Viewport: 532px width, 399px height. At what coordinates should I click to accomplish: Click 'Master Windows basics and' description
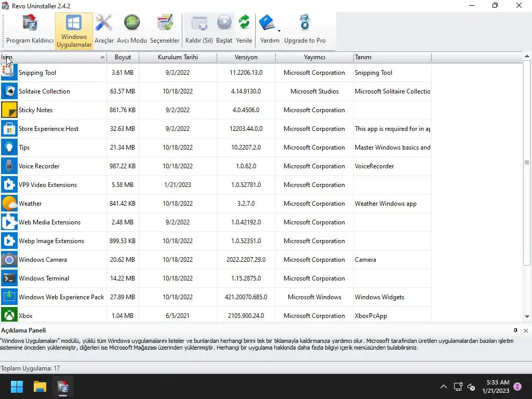click(x=393, y=147)
